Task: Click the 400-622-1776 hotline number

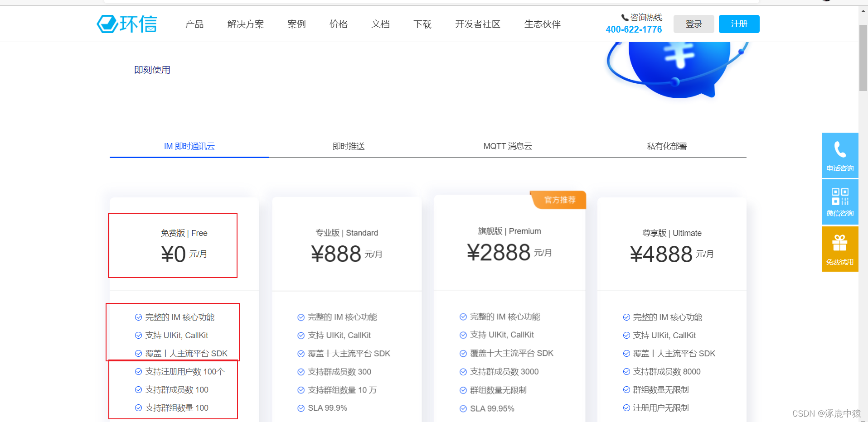Action: pos(634,29)
